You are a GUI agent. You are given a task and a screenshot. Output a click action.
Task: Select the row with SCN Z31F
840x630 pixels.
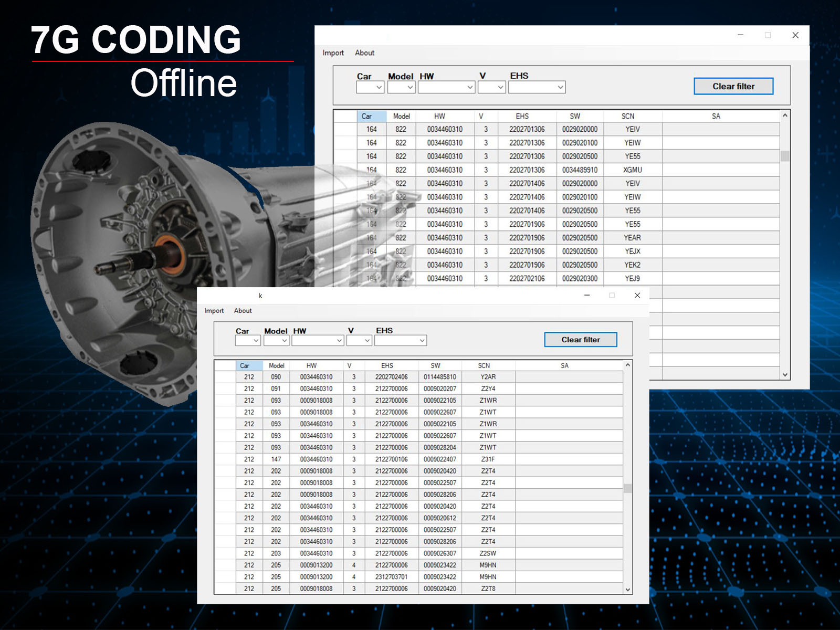click(488, 459)
